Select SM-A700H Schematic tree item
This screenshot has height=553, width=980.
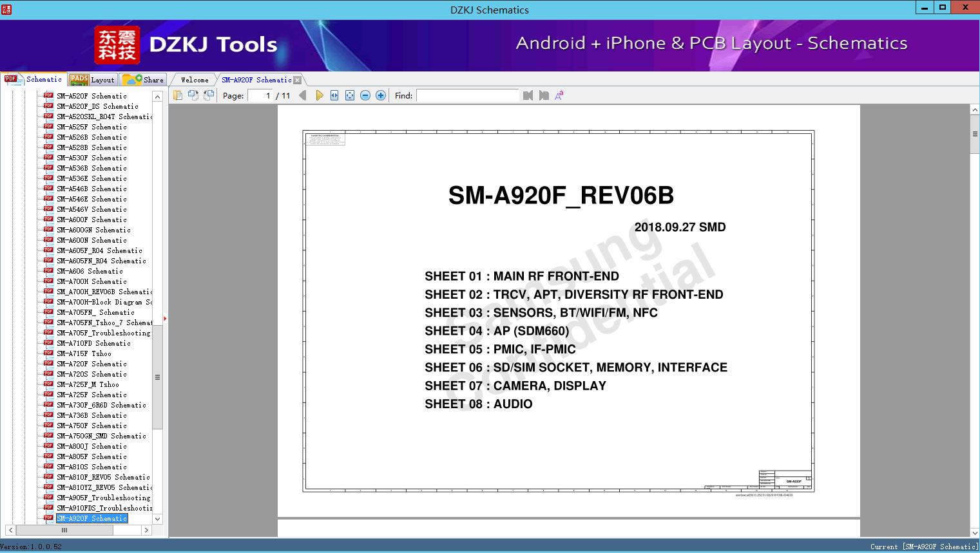pos(91,281)
